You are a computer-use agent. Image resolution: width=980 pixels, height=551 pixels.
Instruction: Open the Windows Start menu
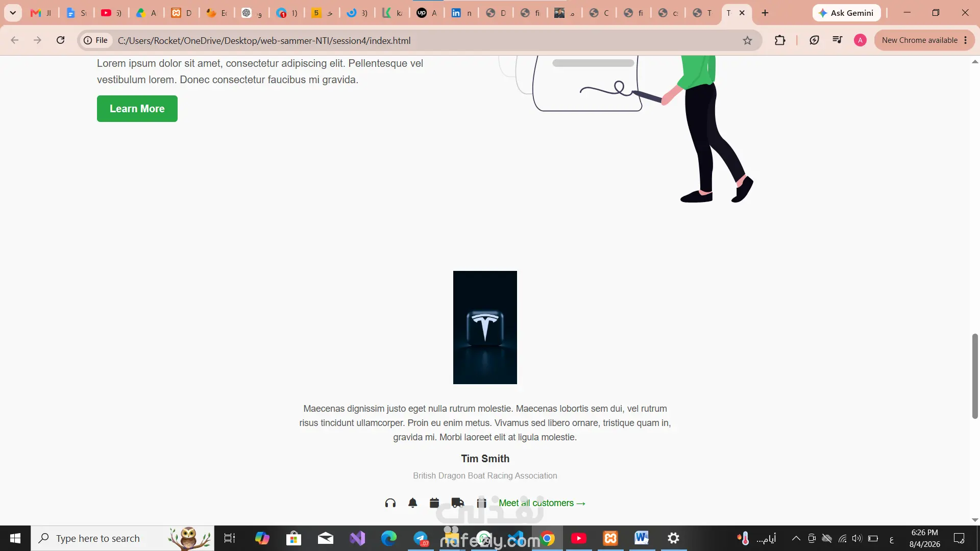point(15,538)
